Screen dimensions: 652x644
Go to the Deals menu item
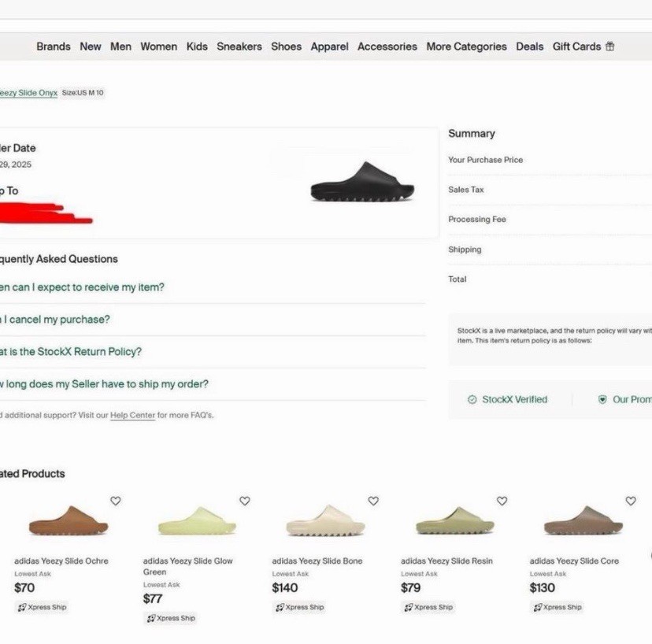529,46
